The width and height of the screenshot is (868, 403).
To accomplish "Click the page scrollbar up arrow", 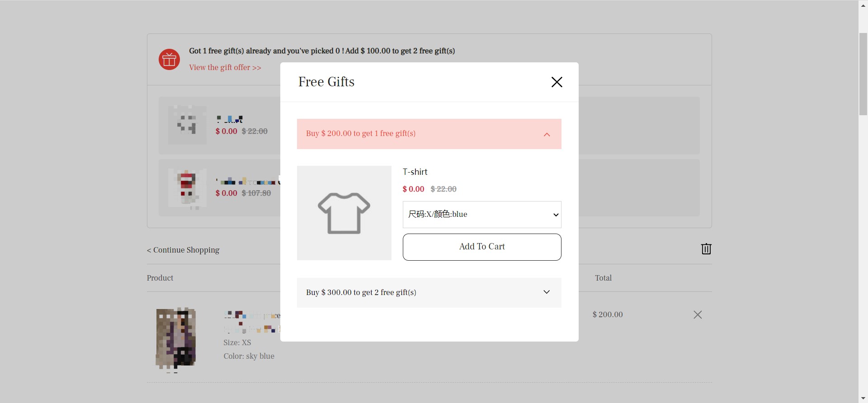I will tap(863, 5).
